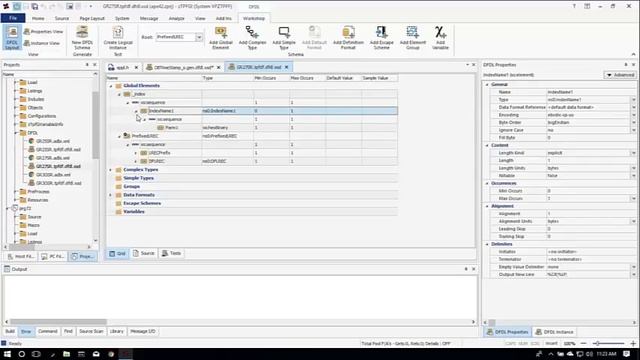The width and height of the screenshot is (640, 360).
Task: Open the File menu
Action: pos(13,18)
